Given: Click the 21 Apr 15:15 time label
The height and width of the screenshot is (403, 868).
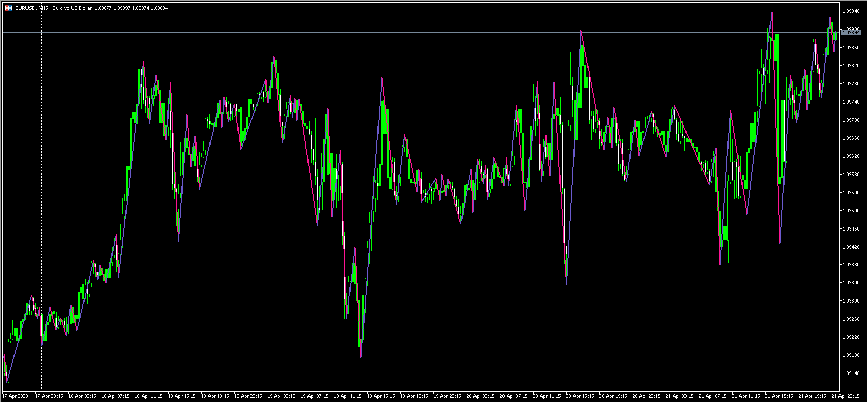Looking at the screenshot, I should (779, 396).
